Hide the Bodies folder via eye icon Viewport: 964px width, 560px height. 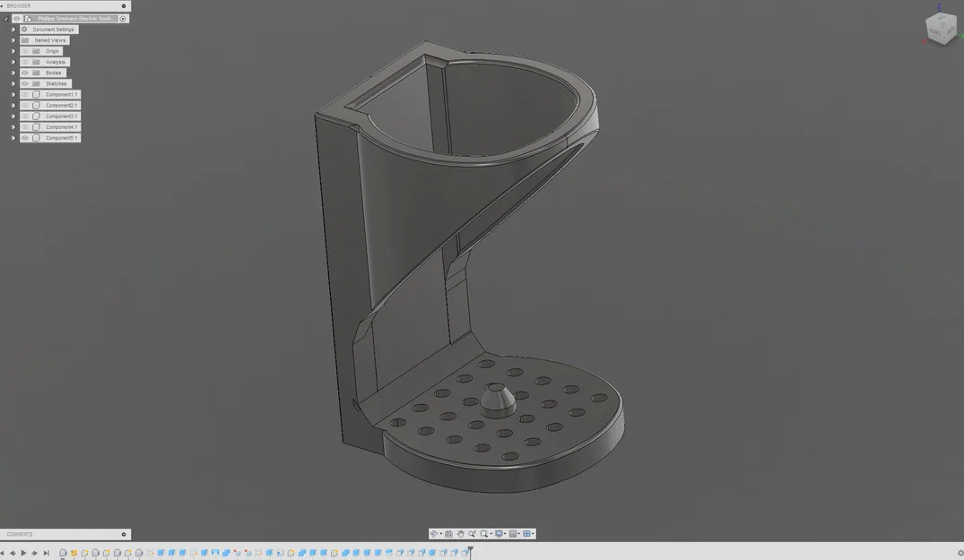click(25, 73)
